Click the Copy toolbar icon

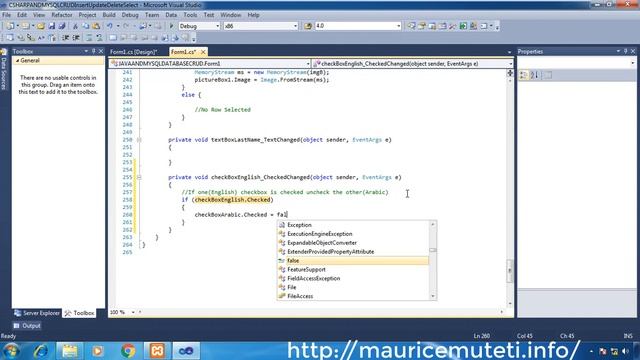[86, 26]
